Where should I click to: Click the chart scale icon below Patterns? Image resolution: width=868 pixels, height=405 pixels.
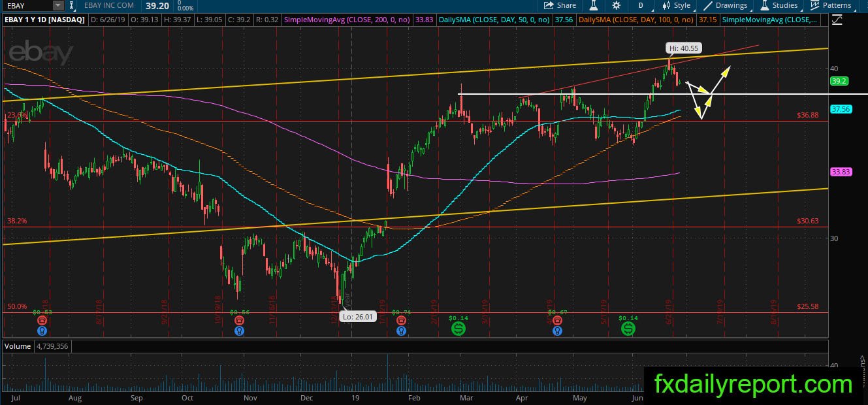(837, 20)
